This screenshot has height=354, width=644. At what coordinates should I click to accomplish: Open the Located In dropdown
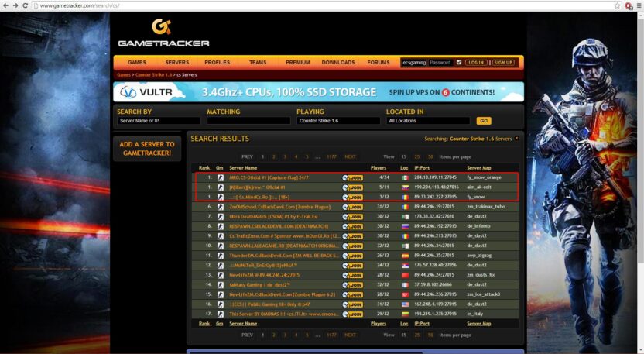tap(428, 121)
